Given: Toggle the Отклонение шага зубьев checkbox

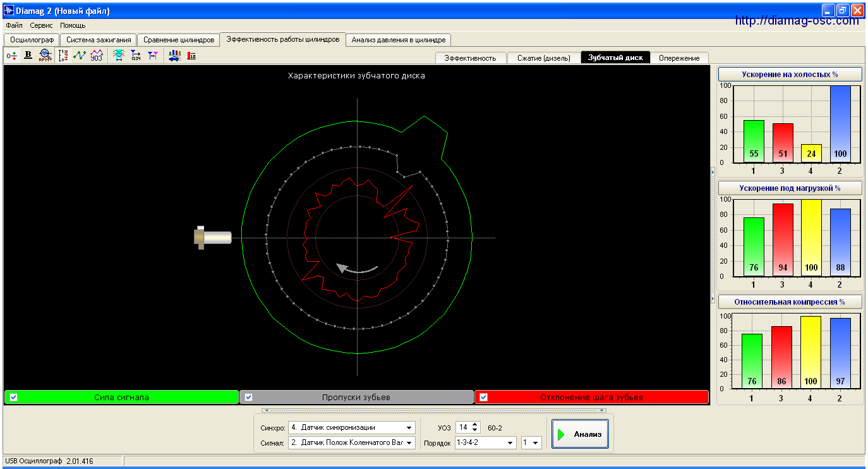Looking at the screenshot, I should tap(484, 397).
